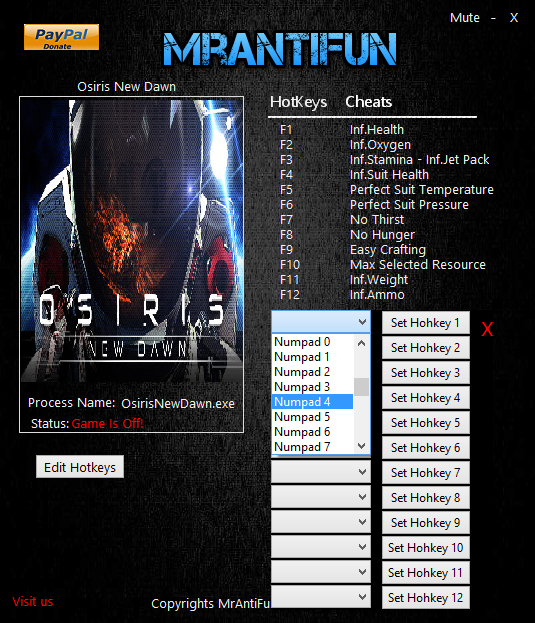Click the list scrollbar down arrow
Viewport: 535px width, 623px height.
coord(361,446)
